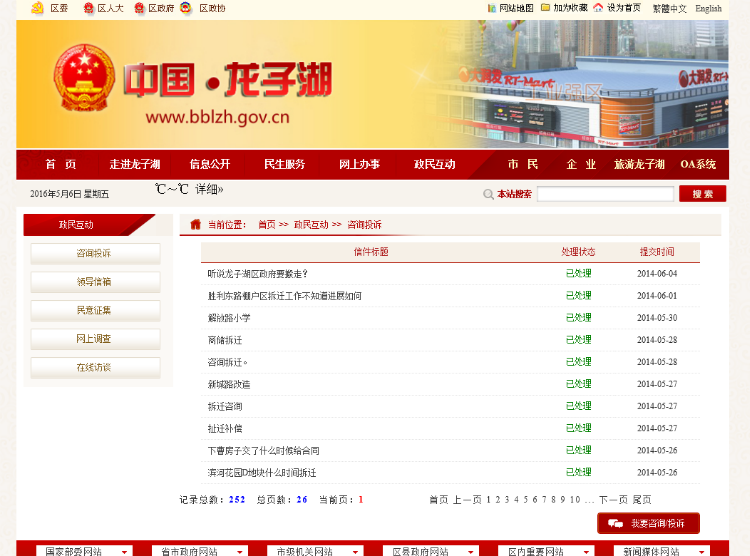Click the 区政府 national emblem icon
Image resolution: width=750 pixels, height=556 pixels.
139,8
